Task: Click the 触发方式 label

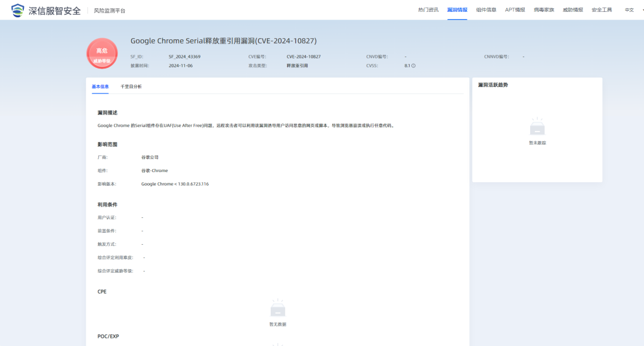Action: click(107, 244)
